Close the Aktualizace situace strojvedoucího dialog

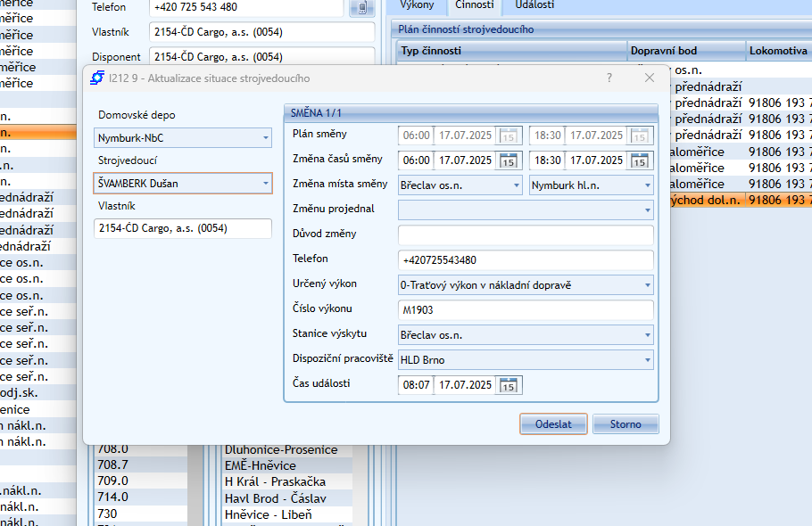click(x=650, y=78)
